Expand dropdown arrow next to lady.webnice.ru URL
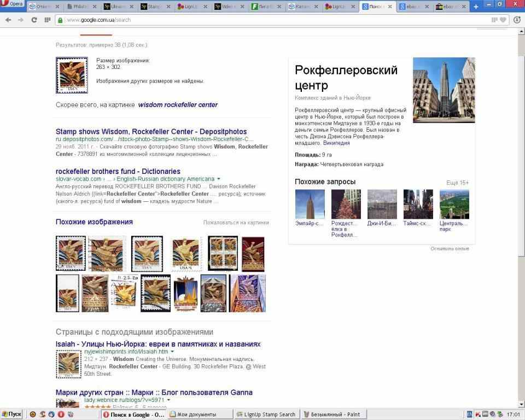The image size is (525, 420). click(168, 400)
